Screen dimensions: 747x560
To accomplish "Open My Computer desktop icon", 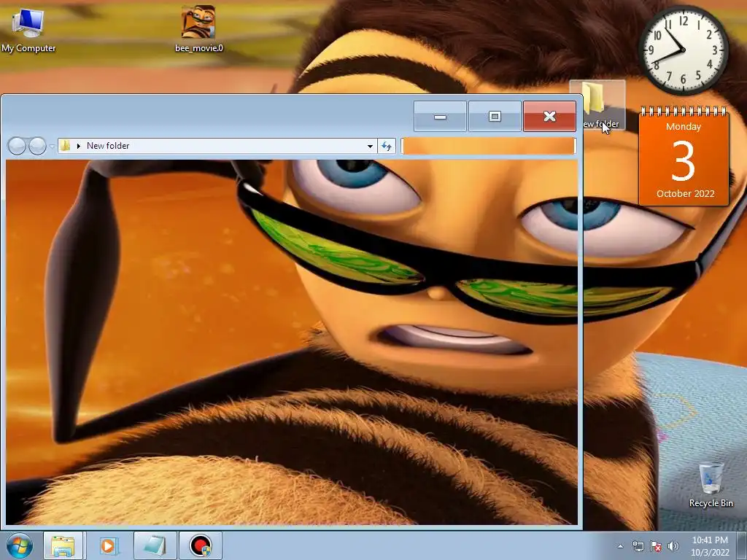I will pos(28,29).
